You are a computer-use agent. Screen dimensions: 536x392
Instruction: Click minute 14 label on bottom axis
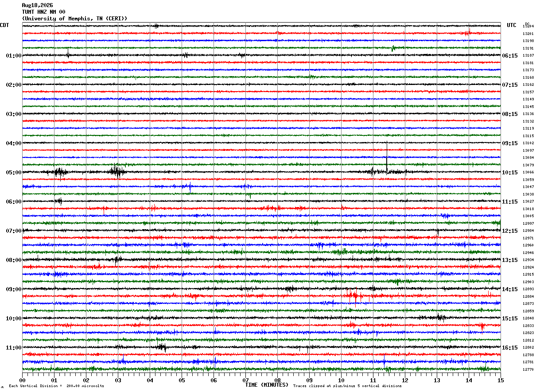click(x=469, y=380)
